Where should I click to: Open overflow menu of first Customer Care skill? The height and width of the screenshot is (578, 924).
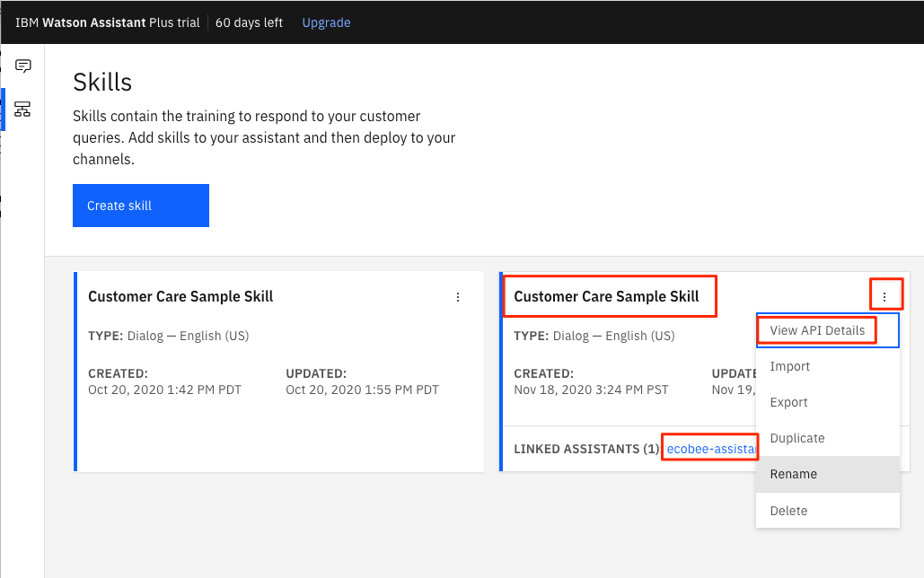[x=458, y=297]
